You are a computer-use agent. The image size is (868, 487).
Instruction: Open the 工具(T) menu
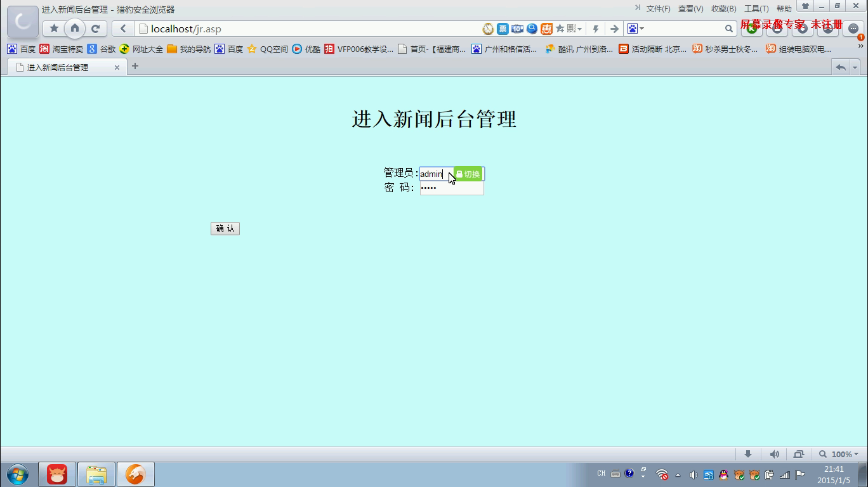point(756,9)
